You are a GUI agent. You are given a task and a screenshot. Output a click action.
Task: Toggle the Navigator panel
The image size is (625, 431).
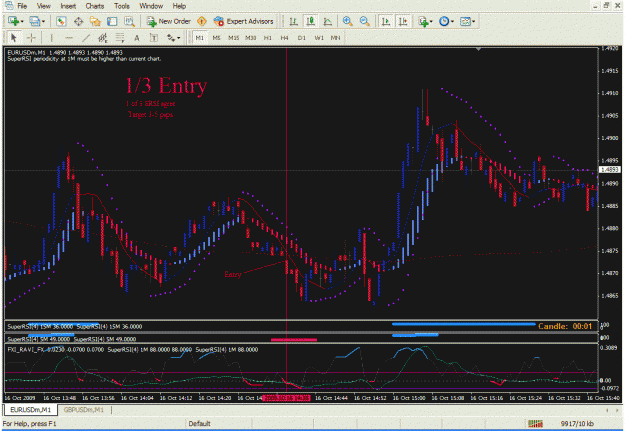tap(95, 21)
